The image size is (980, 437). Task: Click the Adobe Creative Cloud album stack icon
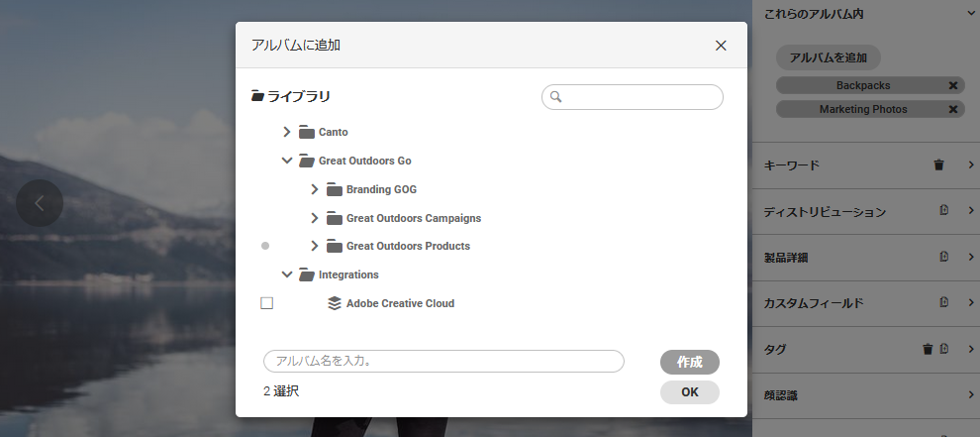click(x=335, y=303)
